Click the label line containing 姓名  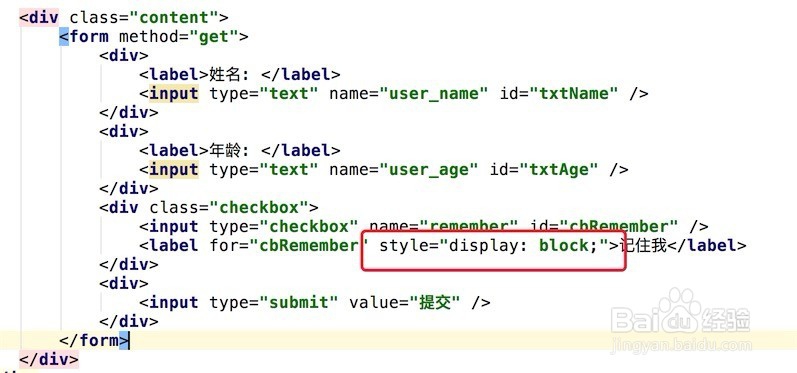[240, 75]
